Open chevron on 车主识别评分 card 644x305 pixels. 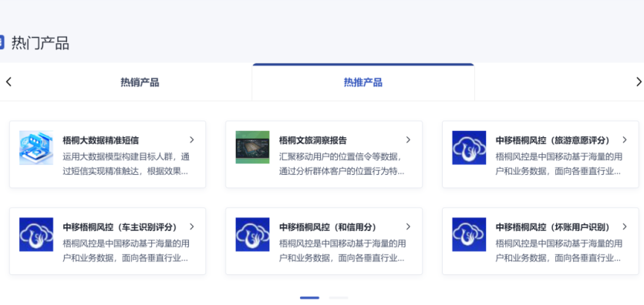coord(192,226)
